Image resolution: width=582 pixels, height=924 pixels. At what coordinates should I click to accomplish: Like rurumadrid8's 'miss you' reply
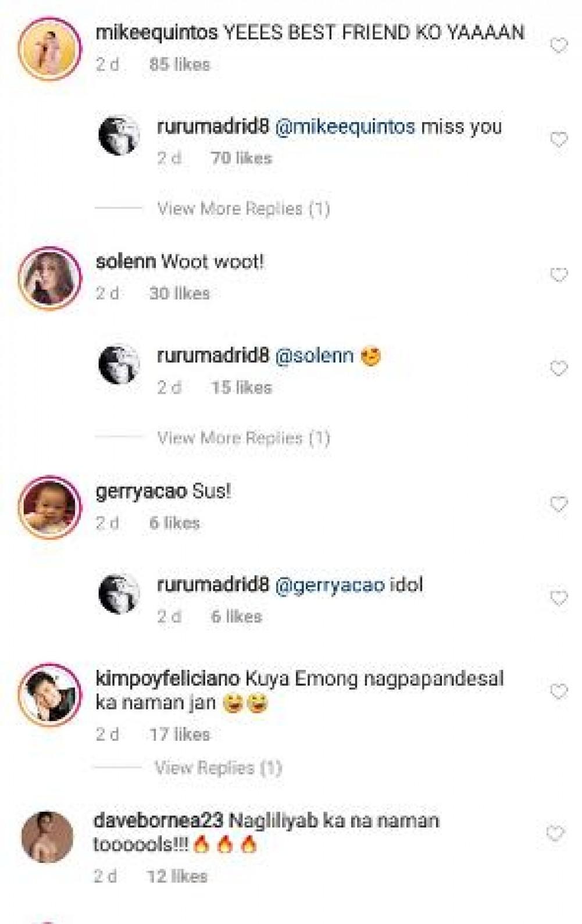[558, 140]
